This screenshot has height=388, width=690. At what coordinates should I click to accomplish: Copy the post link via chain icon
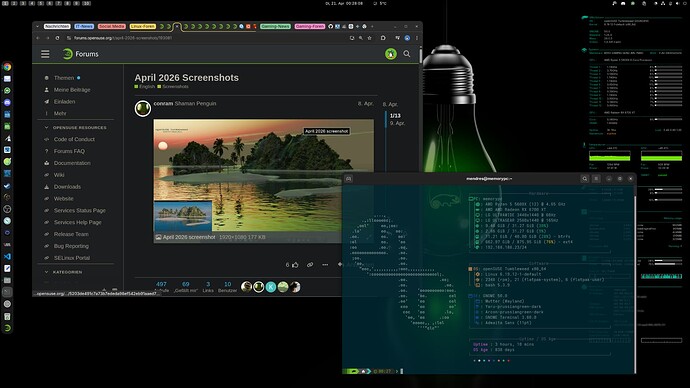(310, 265)
